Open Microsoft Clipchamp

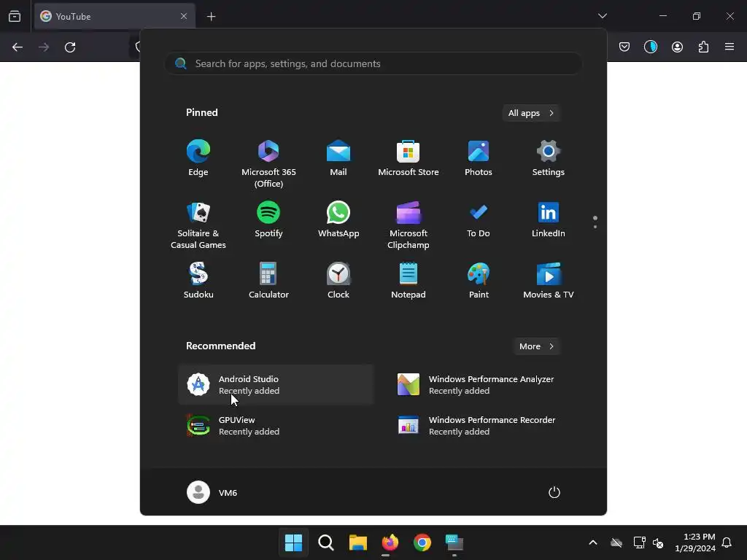[409, 225]
